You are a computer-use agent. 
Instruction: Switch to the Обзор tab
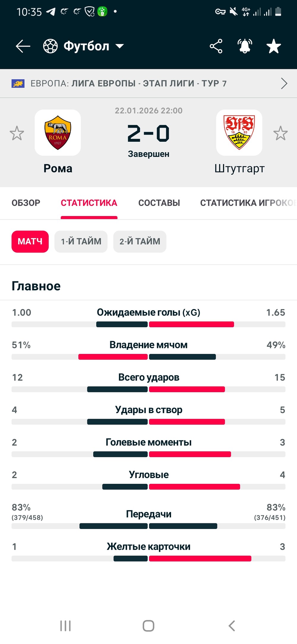pos(26,203)
